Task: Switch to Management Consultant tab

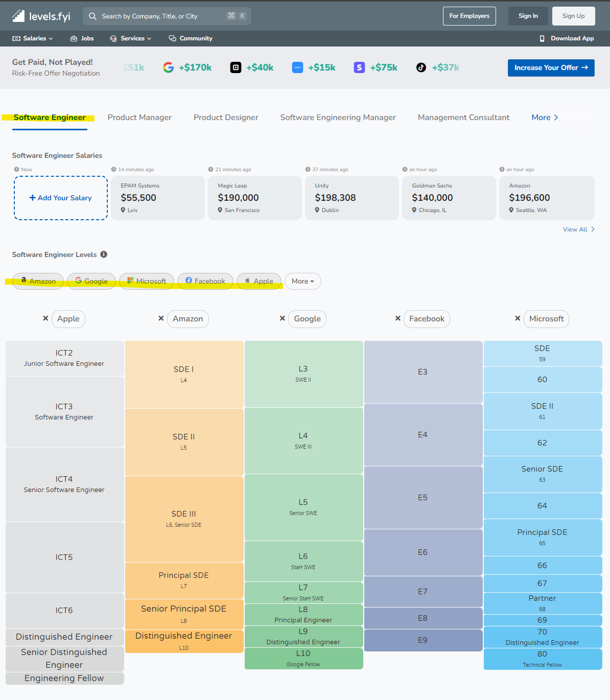Action: [x=464, y=118]
